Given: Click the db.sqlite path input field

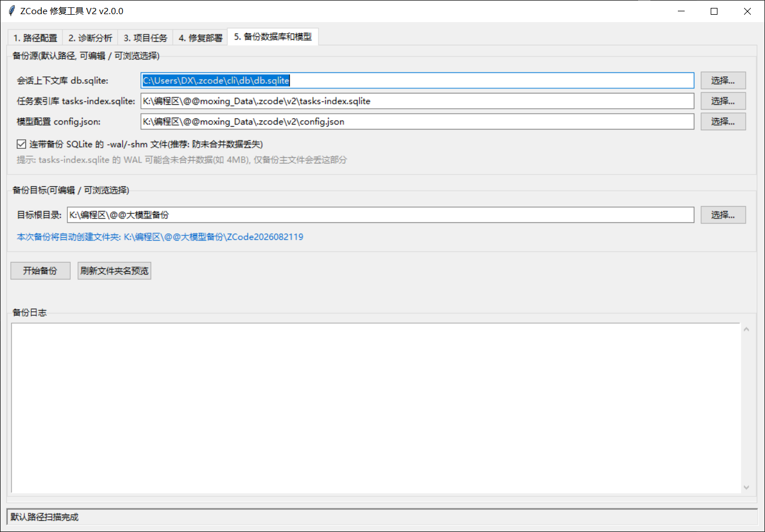Looking at the screenshot, I should 417,80.
